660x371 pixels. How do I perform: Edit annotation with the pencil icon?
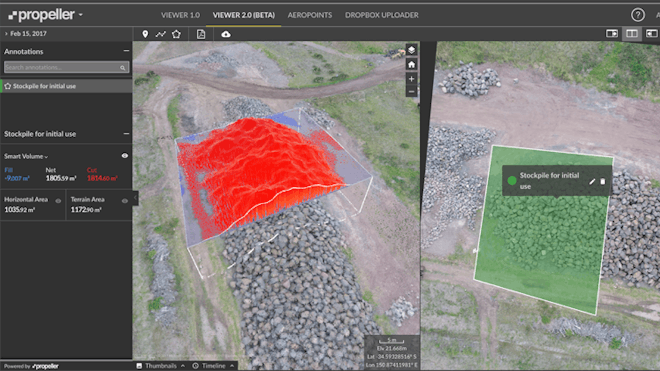click(x=592, y=181)
